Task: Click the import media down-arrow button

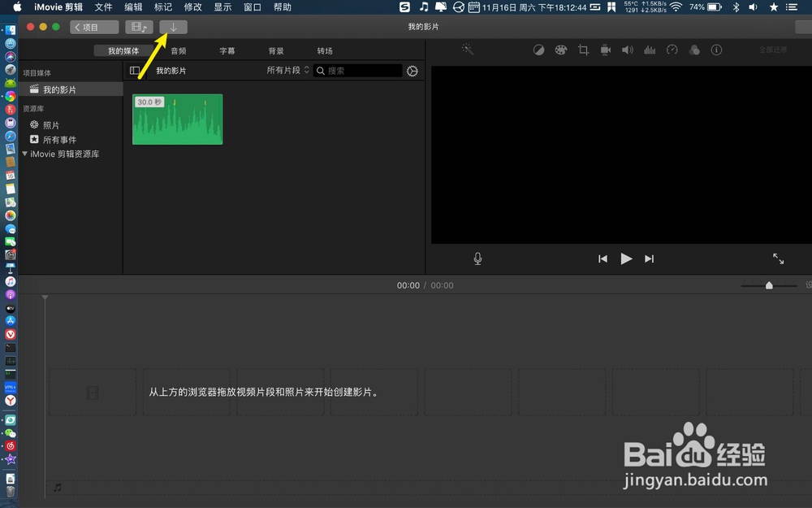Action: 173,27
